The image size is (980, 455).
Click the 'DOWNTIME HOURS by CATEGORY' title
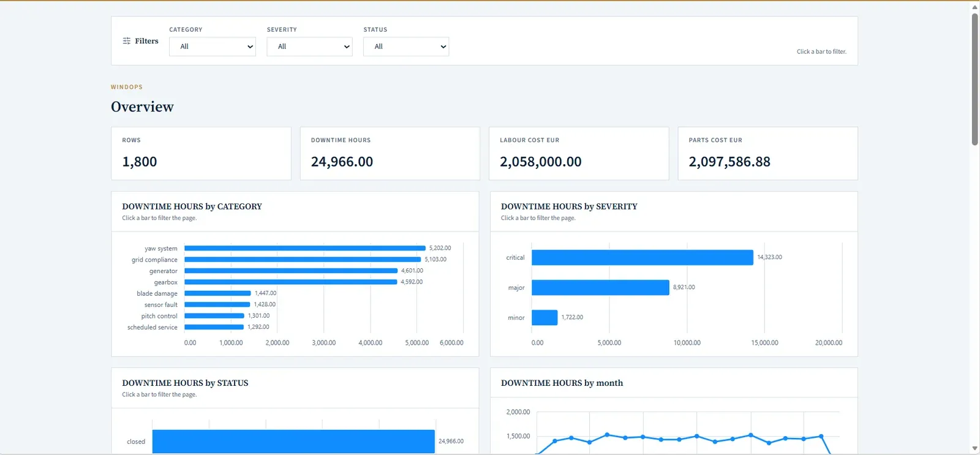tap(192, 206)
